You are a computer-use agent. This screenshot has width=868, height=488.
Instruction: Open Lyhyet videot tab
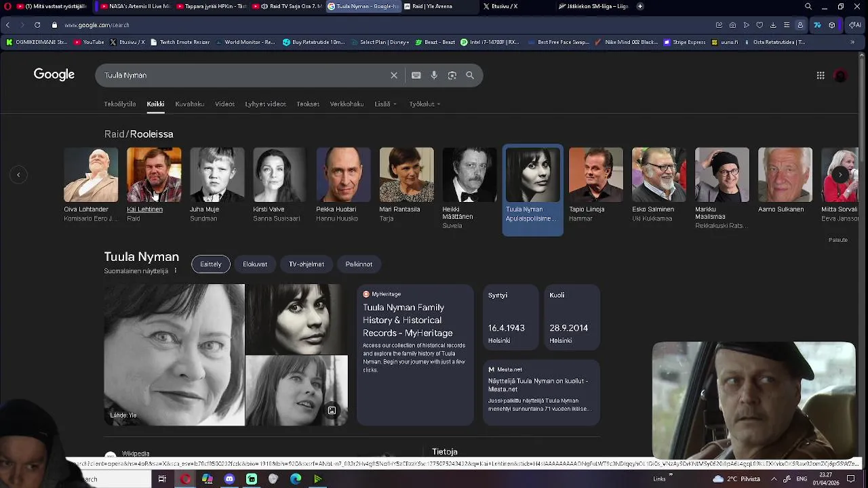(x=265, y=104)
